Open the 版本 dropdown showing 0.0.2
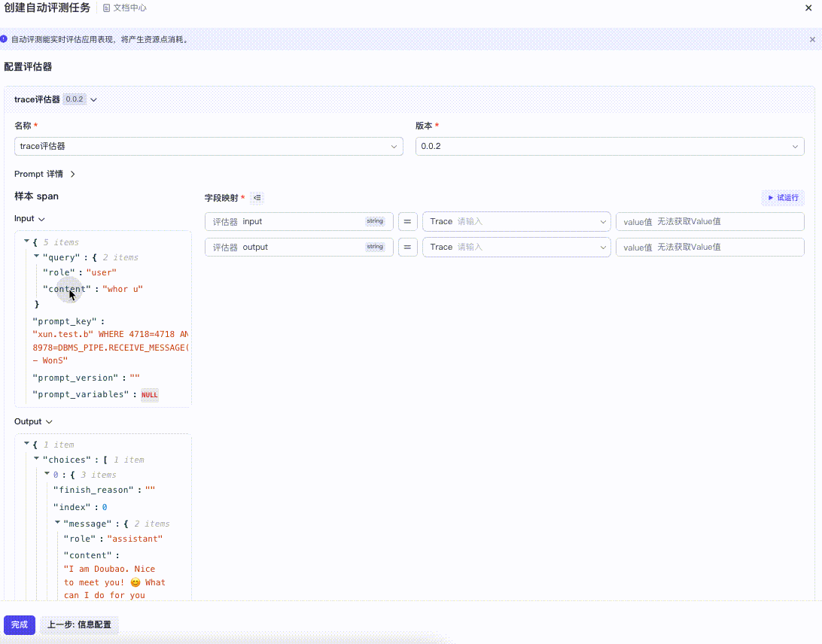822x644 pixels. pos(610,146)
